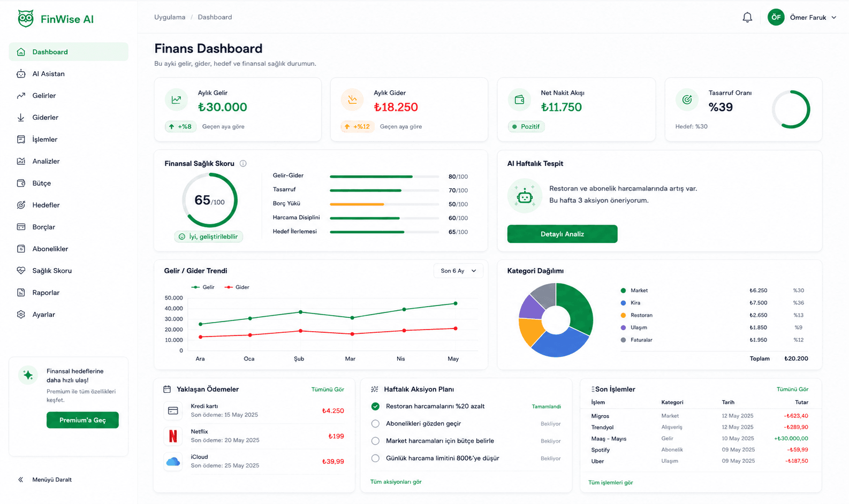Image resolution: width=849 pixels, height=504 pixels.
Task: Click the ÖF user avatar
Action: coord(776,17)
